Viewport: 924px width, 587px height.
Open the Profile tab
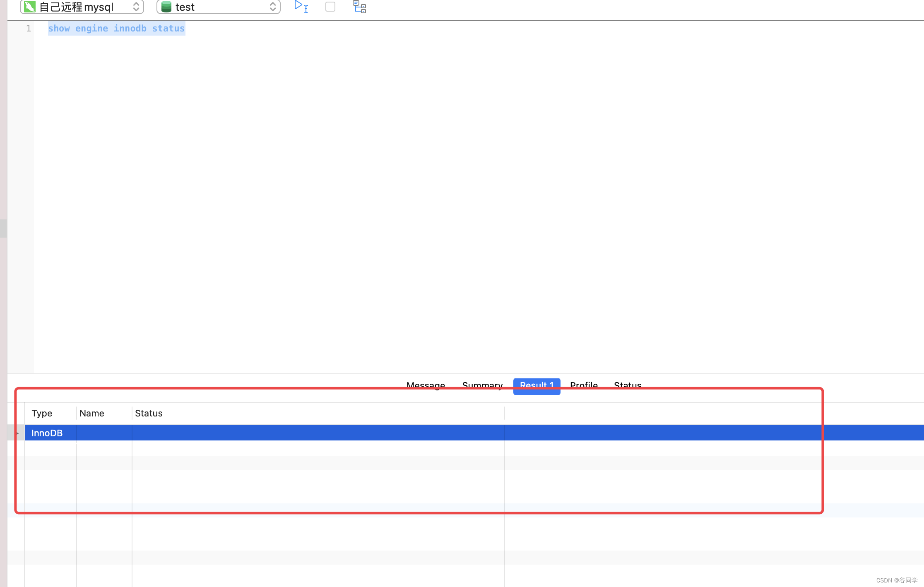(584, 385)
